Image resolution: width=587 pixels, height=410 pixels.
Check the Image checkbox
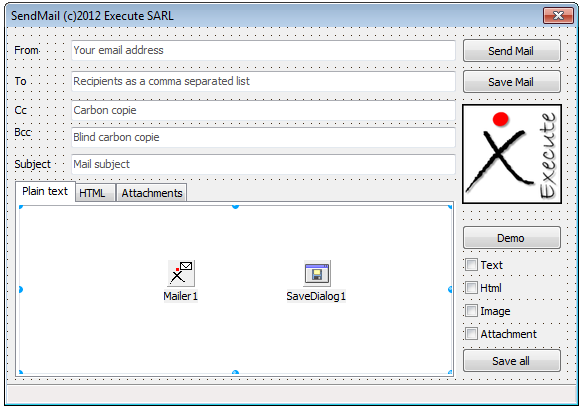pos(471,311)
